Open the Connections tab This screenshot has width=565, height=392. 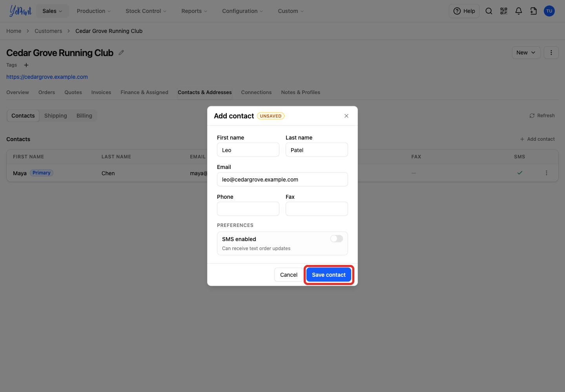tap(256, 93)
